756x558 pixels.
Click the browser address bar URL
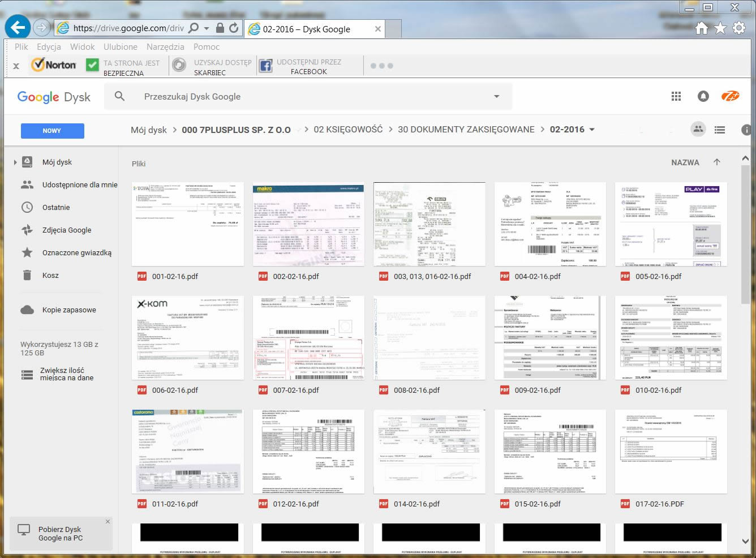[128, 28]
